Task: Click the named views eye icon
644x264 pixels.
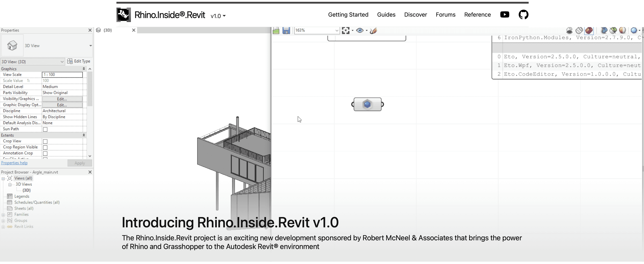Action: coord(360,31)
